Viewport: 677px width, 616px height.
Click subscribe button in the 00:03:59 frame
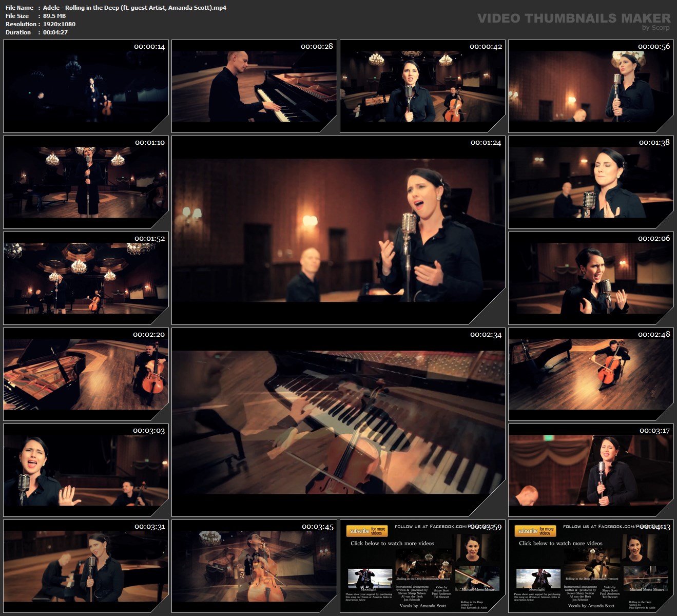[367, 531]
